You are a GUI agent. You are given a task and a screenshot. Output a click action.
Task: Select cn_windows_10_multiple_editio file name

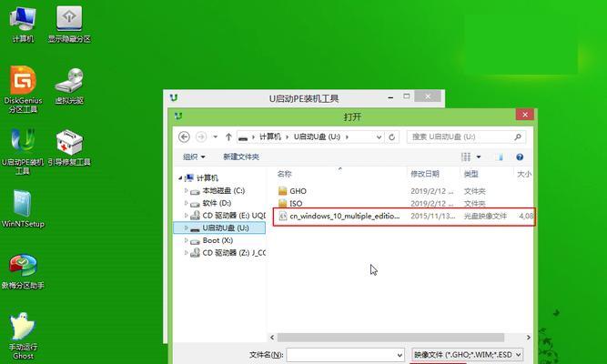tap(345, 216)
